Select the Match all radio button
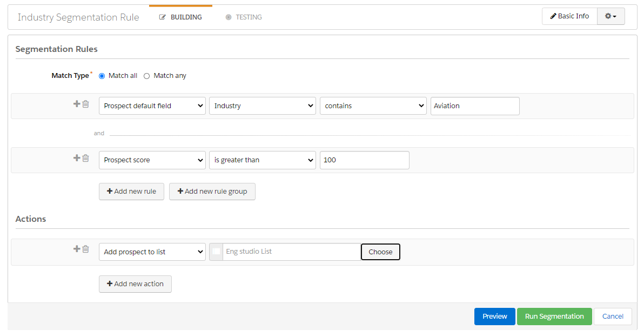644x336 pixels. 102,76
